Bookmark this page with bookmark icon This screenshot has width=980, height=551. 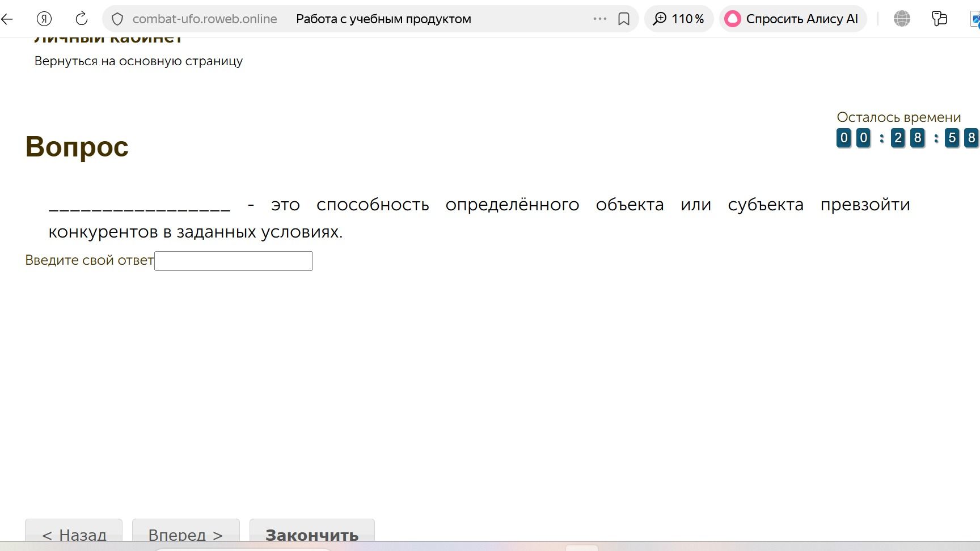point(624,19)
